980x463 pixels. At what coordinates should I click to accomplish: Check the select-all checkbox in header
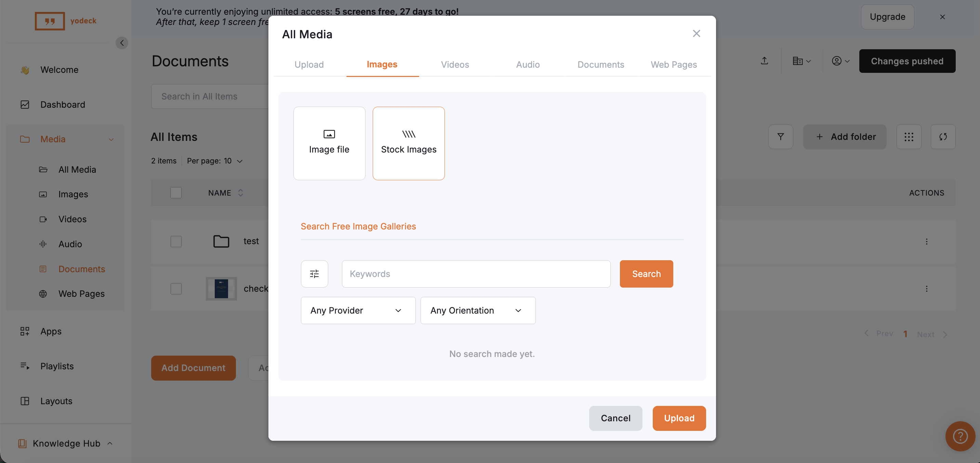pyautogui.click(x=176, y=193)
